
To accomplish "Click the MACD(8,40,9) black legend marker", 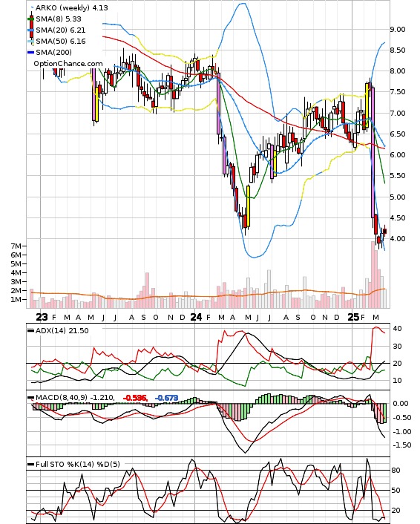I will (x=30, y=398).
